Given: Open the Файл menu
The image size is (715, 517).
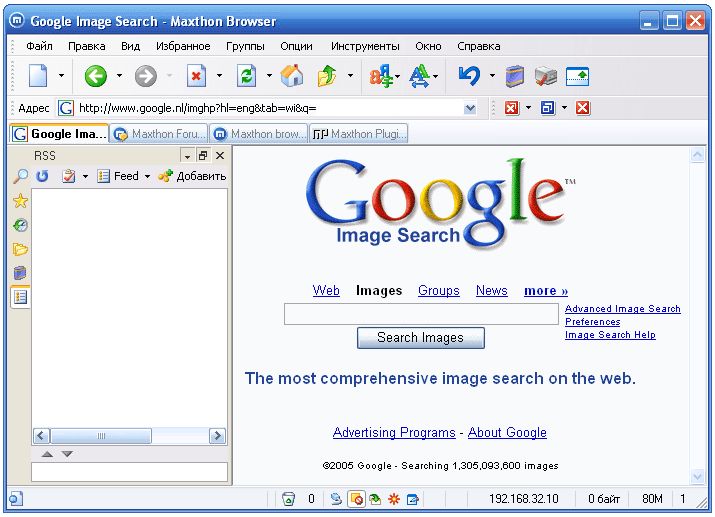Looking at the screenshot, I should pyautogui.click(x=39, y=46).
